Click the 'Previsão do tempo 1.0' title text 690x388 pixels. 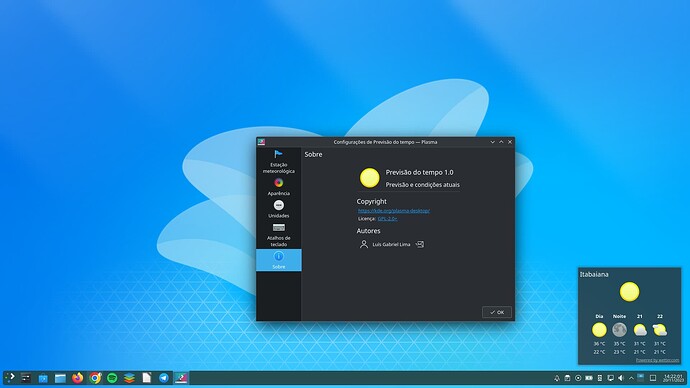419,172
